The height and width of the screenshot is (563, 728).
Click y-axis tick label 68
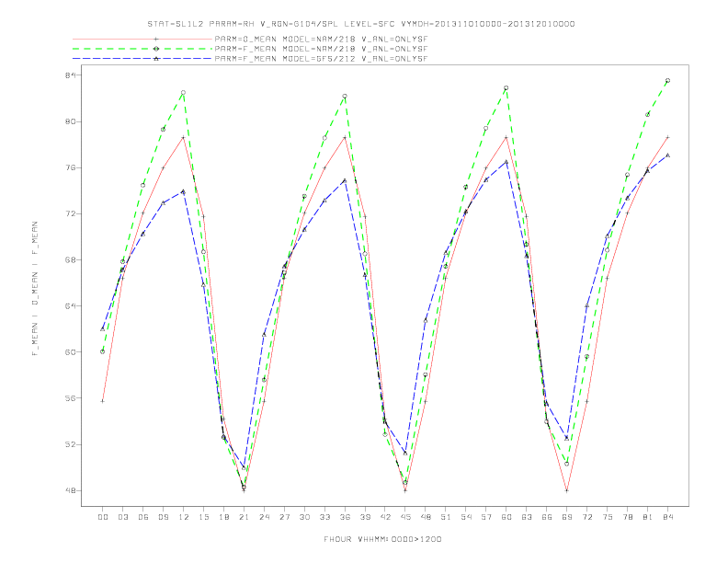tap(70, 259)
